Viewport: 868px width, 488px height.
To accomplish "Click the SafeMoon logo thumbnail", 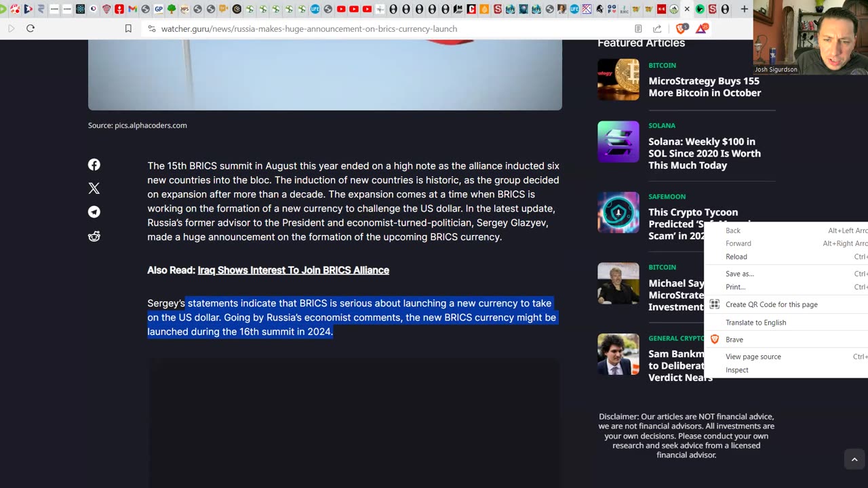I will (x=618, y=212).
